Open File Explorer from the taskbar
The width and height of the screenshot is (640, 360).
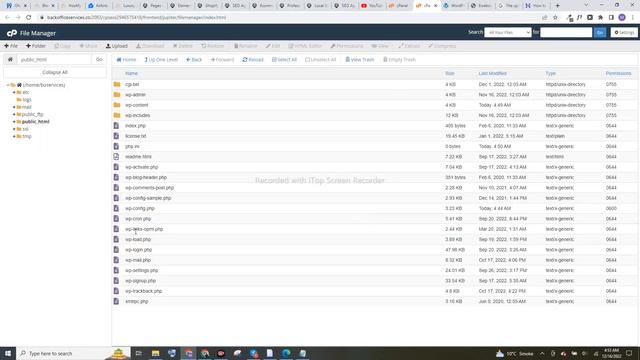pyautogui.click(x=156, y=353)
